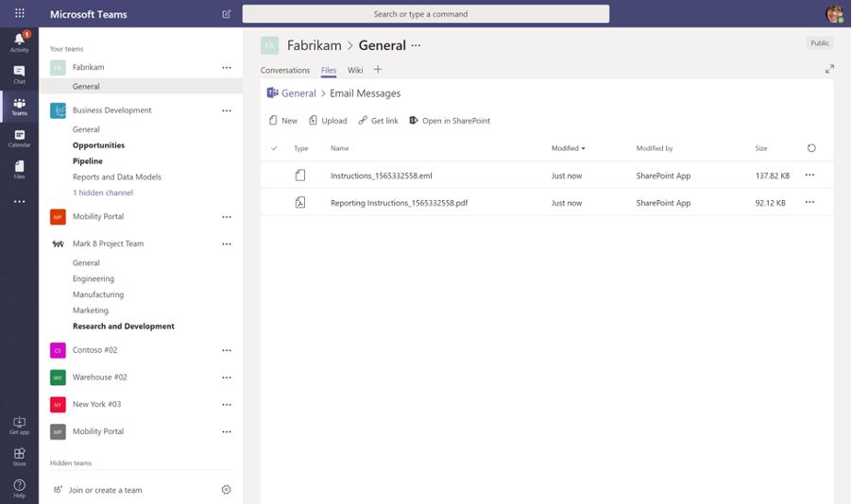Expand the tab with the fullscreen arrows icon
852x504 pixels.
click(x=829, y=69)
